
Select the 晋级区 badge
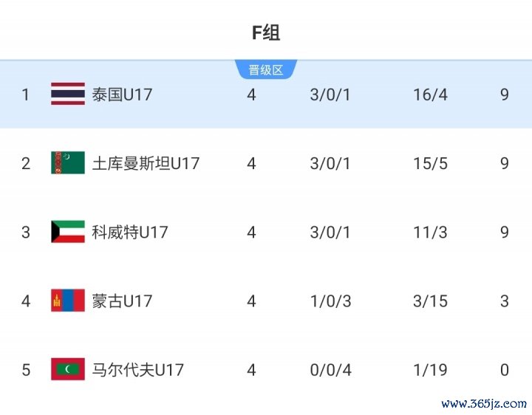(265, 70)
